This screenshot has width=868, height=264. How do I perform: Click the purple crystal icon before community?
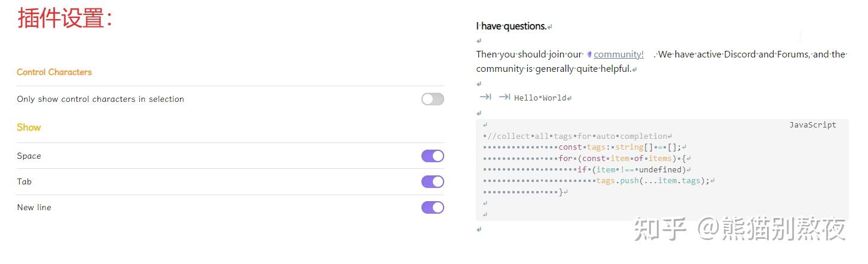coord(589,54)
